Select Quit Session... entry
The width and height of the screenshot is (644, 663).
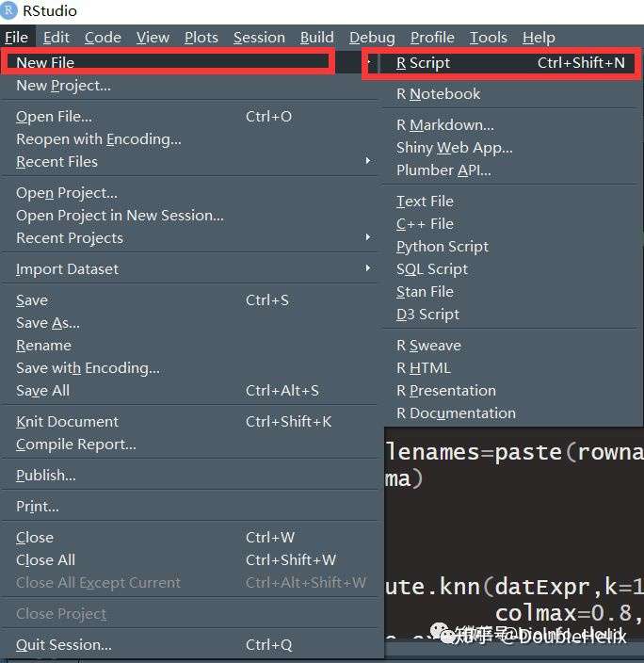click(190, 645)
